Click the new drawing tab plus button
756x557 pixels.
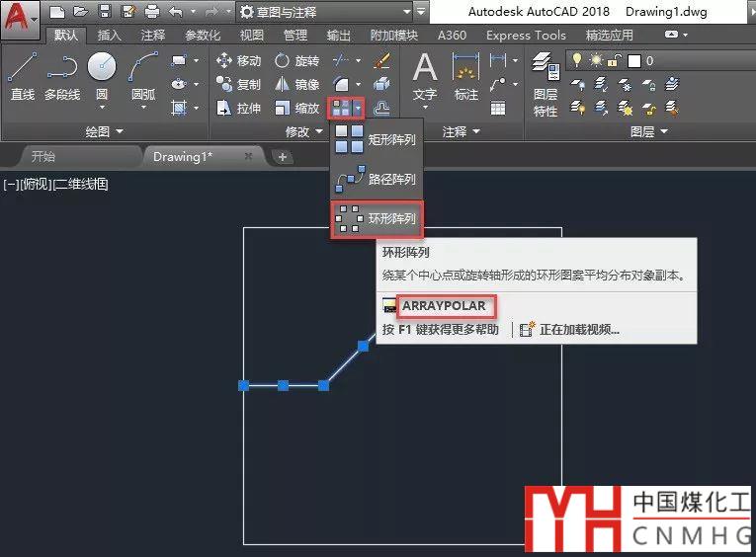282,157
